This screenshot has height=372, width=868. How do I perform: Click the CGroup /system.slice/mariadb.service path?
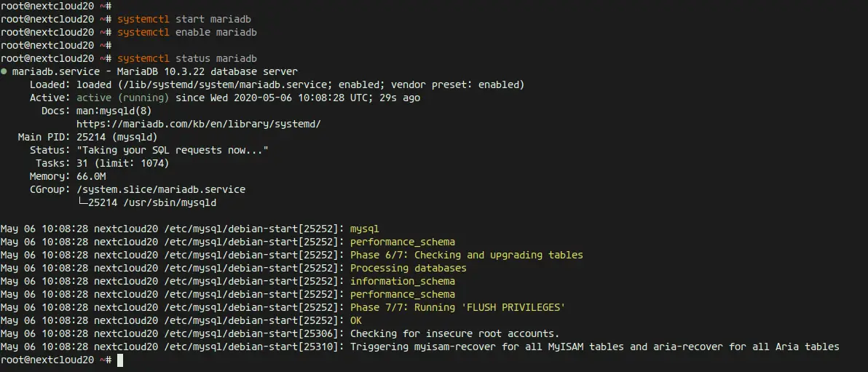point(160,189)
